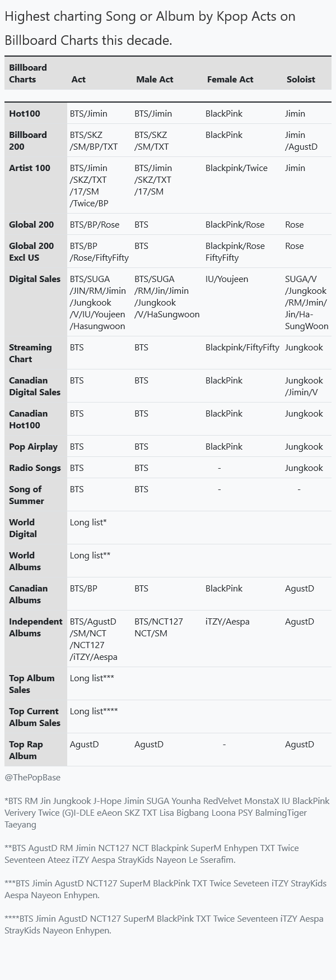Select the 'Digital Sales' row label

pyautogui.click(x=35, y=279)
